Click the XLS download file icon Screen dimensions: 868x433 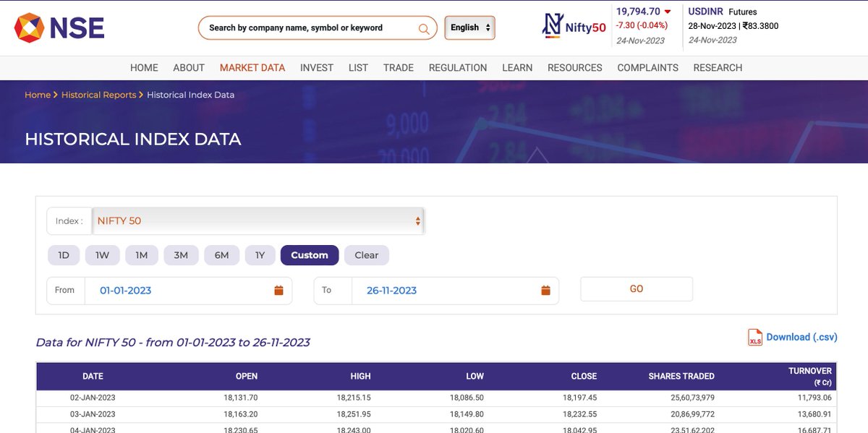click(x=755, y=338)
